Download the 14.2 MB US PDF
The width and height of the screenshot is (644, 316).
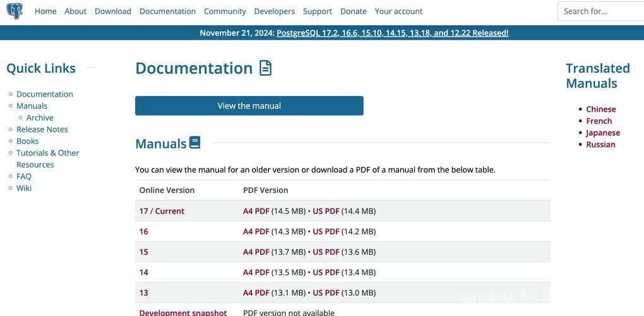point(326,232)
